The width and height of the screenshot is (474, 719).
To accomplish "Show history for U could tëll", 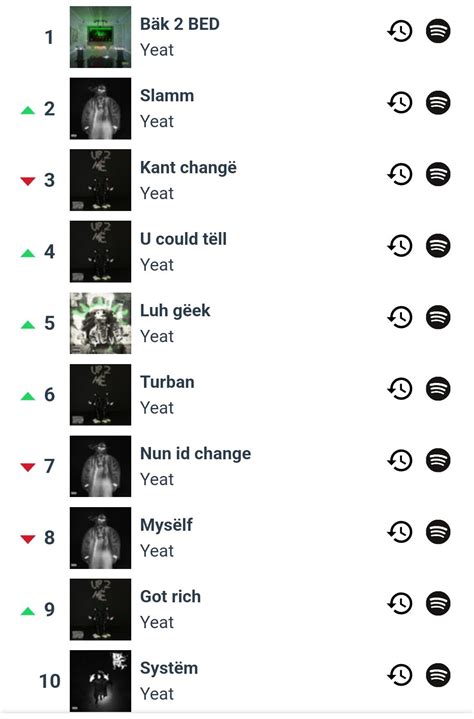I will [400, 246].
